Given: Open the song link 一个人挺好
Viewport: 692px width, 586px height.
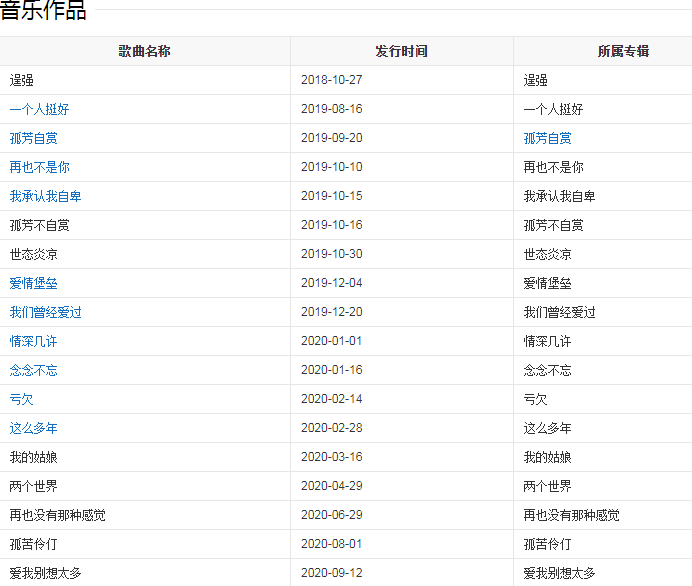Looking at the screenshot, I should pyautogui.click(x=39, y=109).
